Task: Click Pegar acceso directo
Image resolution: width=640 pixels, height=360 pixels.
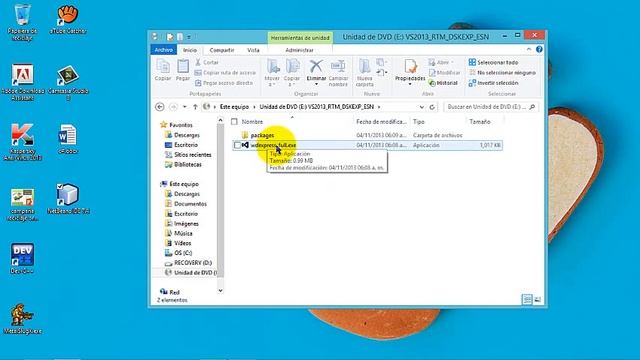Action: click(224, 83)
